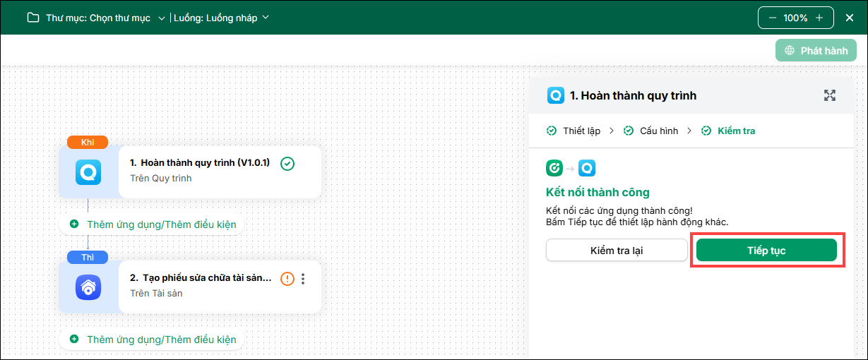Switch to the Cấu hình step

[x=659, y=131]
